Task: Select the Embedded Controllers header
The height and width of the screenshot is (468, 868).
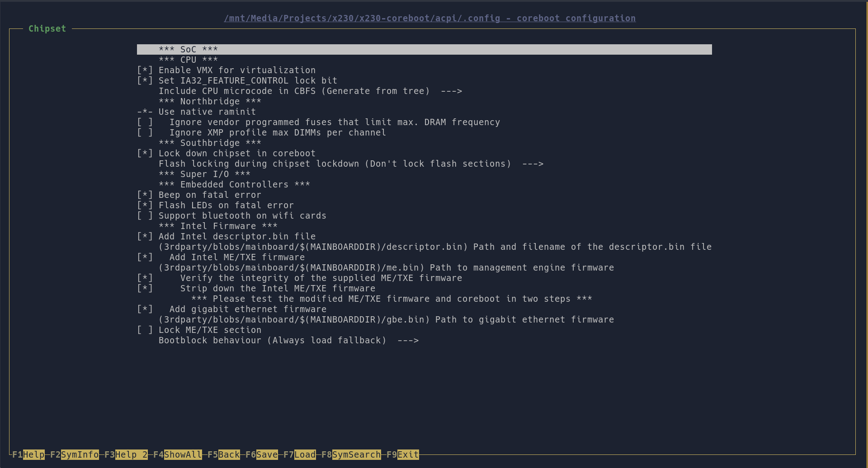Action: click(235, 184)
